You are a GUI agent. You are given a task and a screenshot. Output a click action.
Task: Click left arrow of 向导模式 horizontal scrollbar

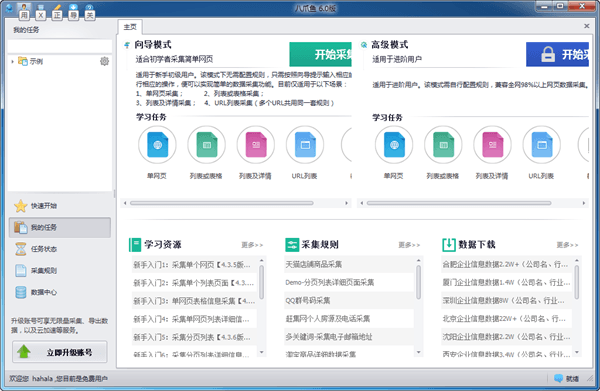(125, 203)
